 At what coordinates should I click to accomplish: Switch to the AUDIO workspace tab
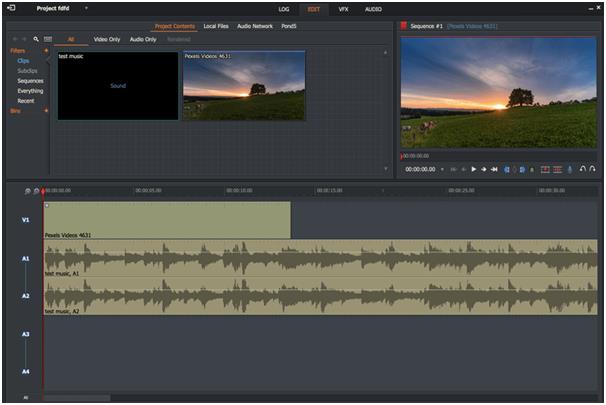coord(373,9)
